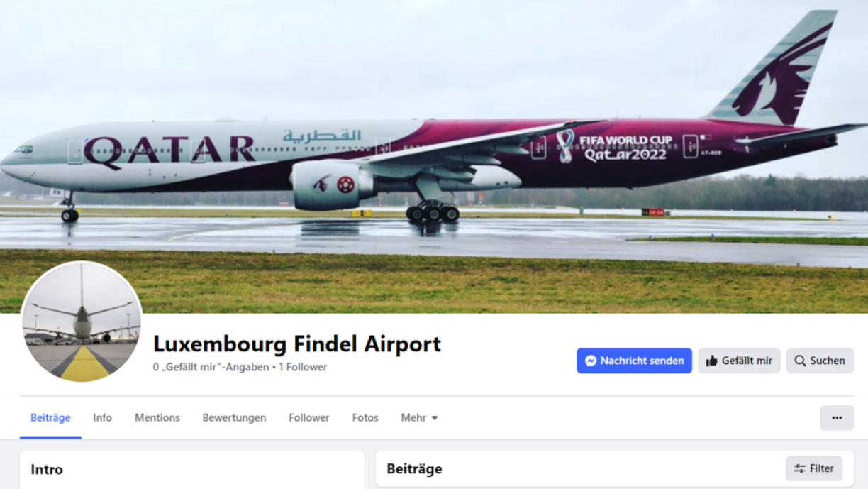Click the magnifier icon next to Suchen

coord(800,361)
